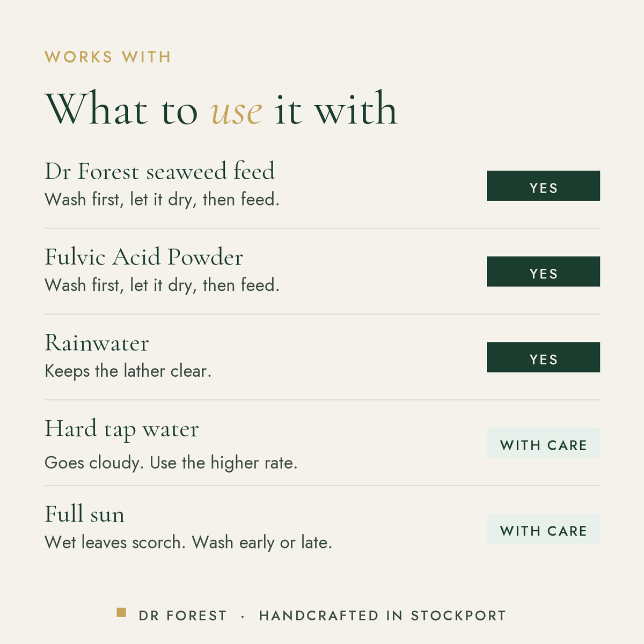Click the YES badge for Dr Forest seaweed feed
The image size is (644, 644).
pyautogui.click(x=543, y=186)
